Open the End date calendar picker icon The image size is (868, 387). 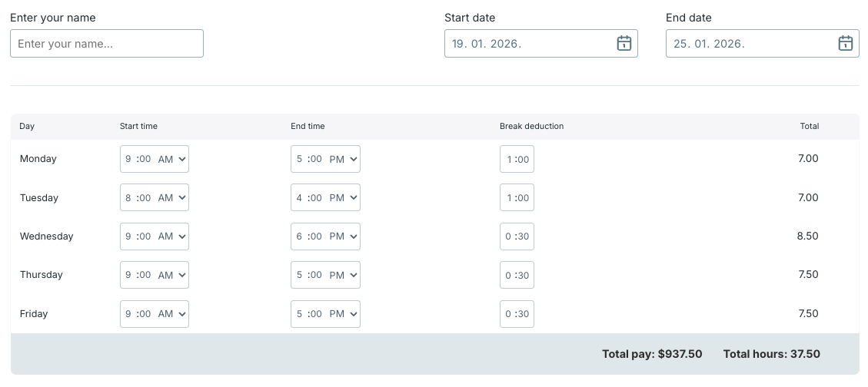pos(846,44)
